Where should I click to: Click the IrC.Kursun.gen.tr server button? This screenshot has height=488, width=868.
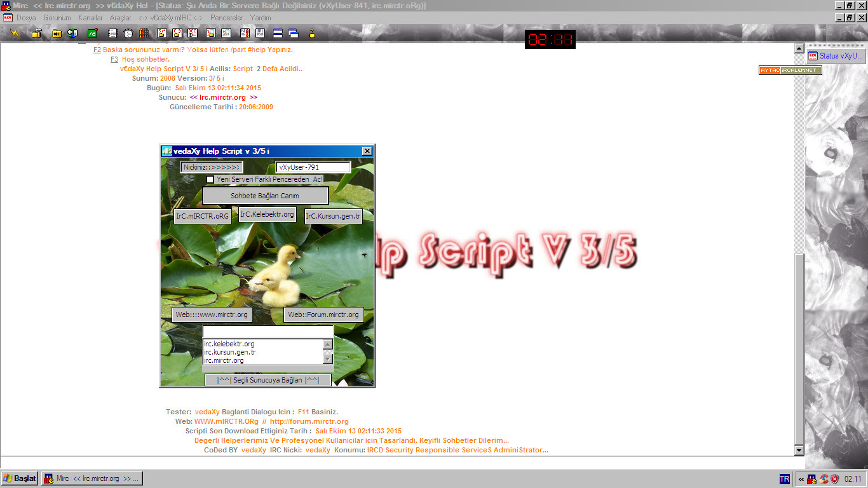click(333, 216)
